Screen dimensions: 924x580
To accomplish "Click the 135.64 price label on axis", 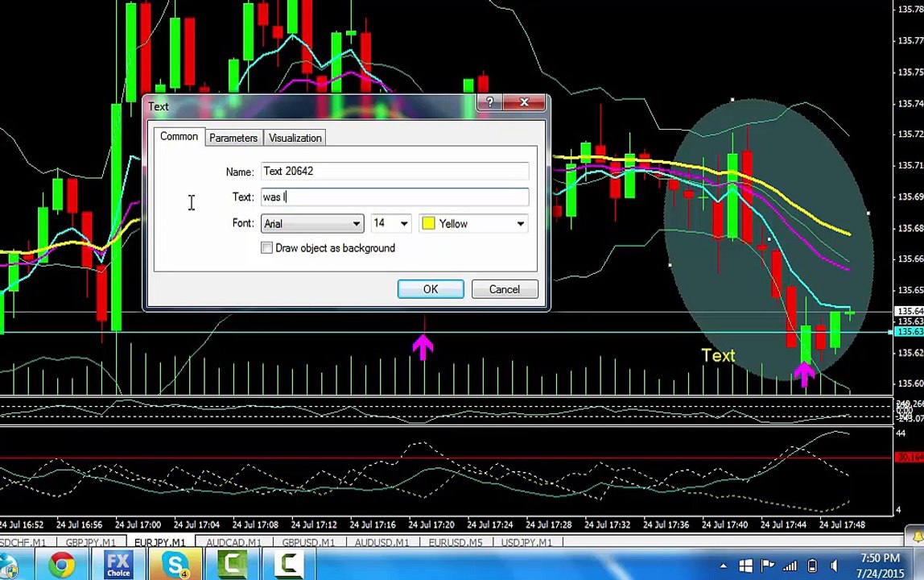I will (910, 310).
